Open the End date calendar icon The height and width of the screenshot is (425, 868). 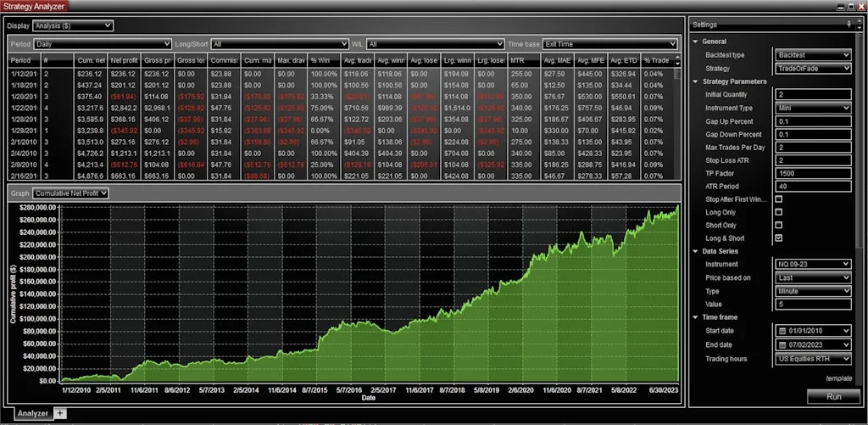pyautogui.click(x=782, y=344)
